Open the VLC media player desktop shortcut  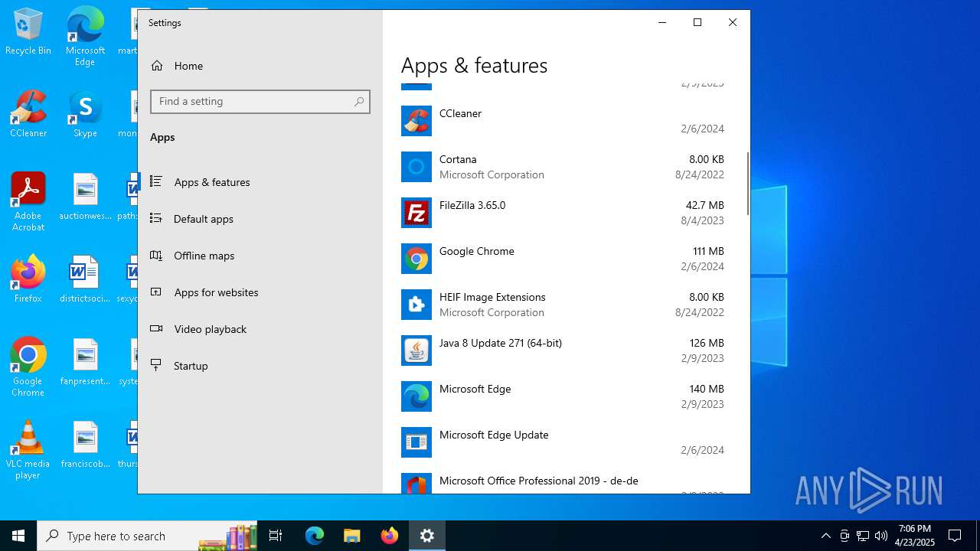click(28, 450)
